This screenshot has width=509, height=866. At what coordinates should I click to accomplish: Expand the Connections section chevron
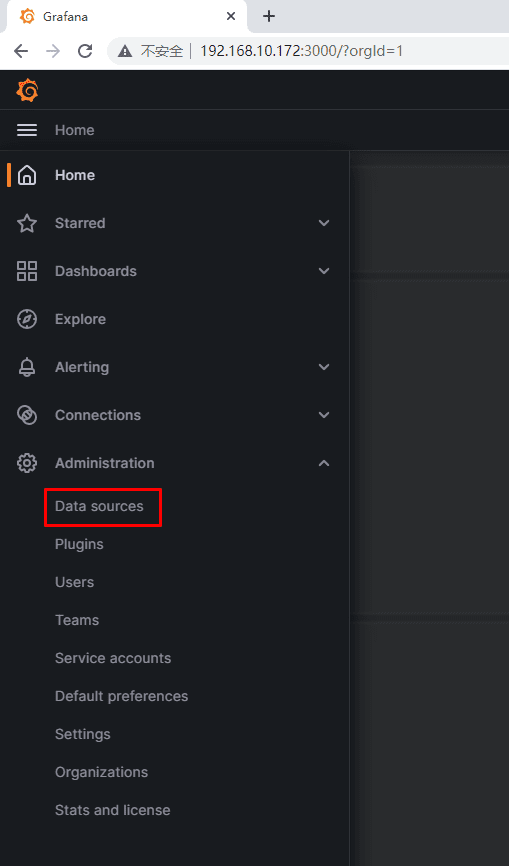pyautogui.click(x=324, y=415)
